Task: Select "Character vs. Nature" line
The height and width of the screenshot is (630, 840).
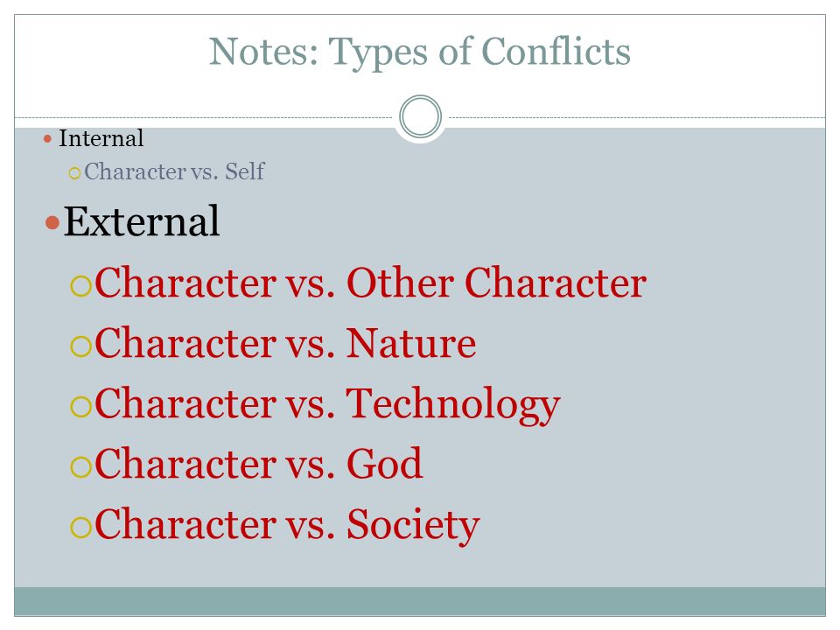Action: point(285,343)
